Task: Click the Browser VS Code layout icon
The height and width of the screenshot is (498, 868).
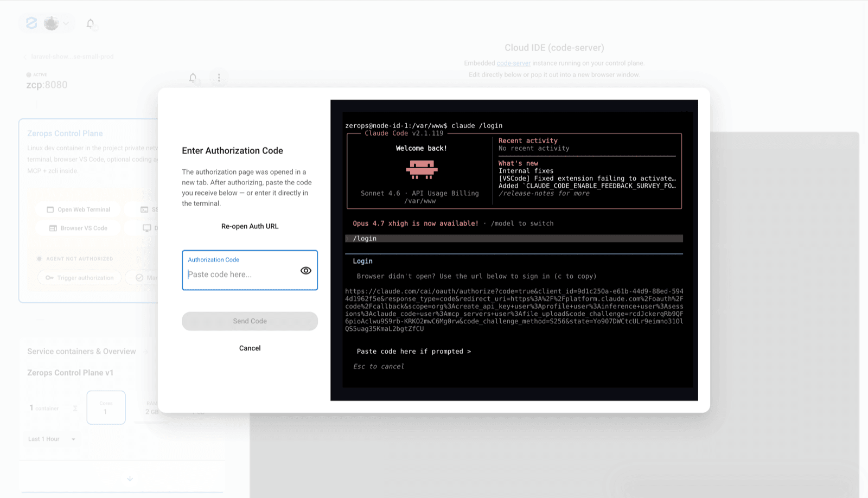Action: (53, 228)
